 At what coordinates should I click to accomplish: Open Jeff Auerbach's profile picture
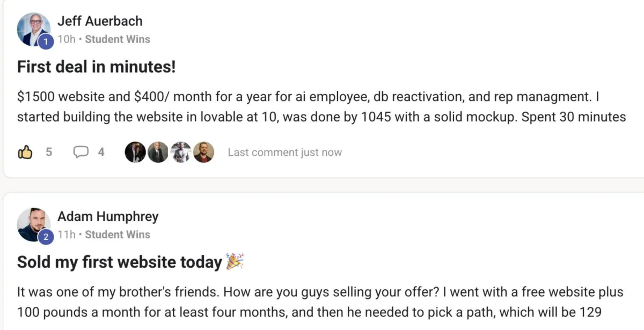click(32, 28)
